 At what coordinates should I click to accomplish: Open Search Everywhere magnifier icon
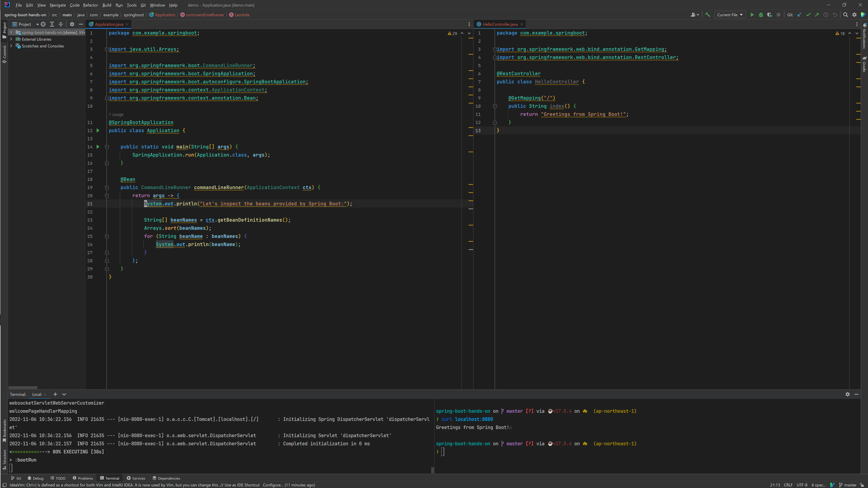pyautogui.click(x=845, y=14)
